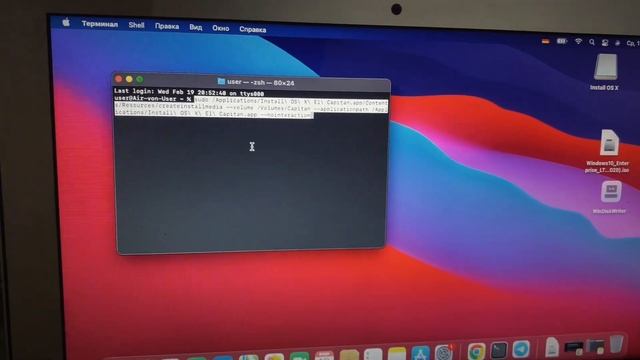Click the input source flag icon
640x360 pixels.
(x=545, y=41)
